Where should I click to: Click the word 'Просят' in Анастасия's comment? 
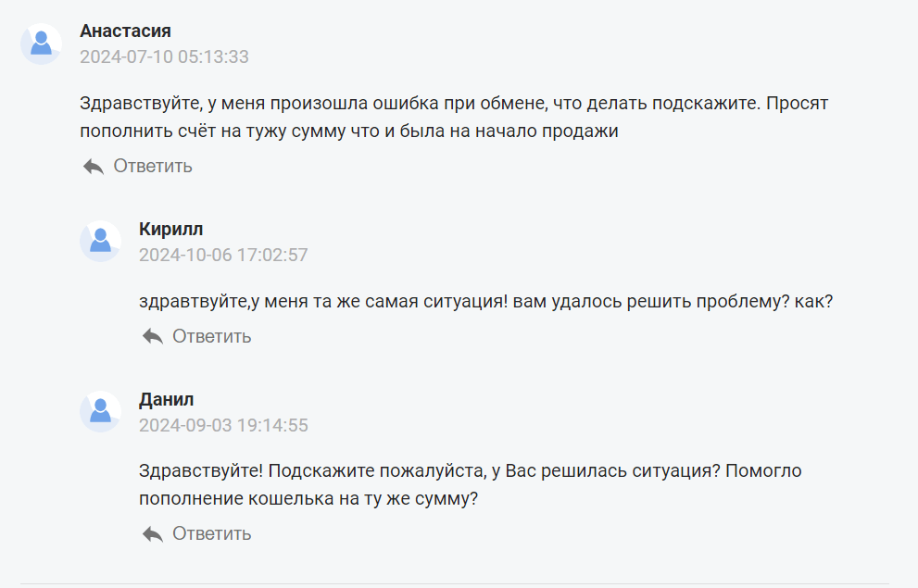coord(798,104)
